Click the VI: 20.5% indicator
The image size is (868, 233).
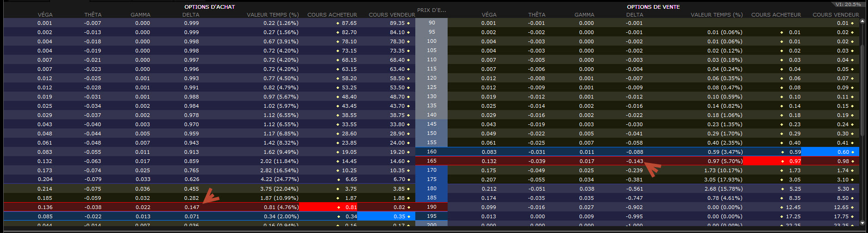point(848,4)
